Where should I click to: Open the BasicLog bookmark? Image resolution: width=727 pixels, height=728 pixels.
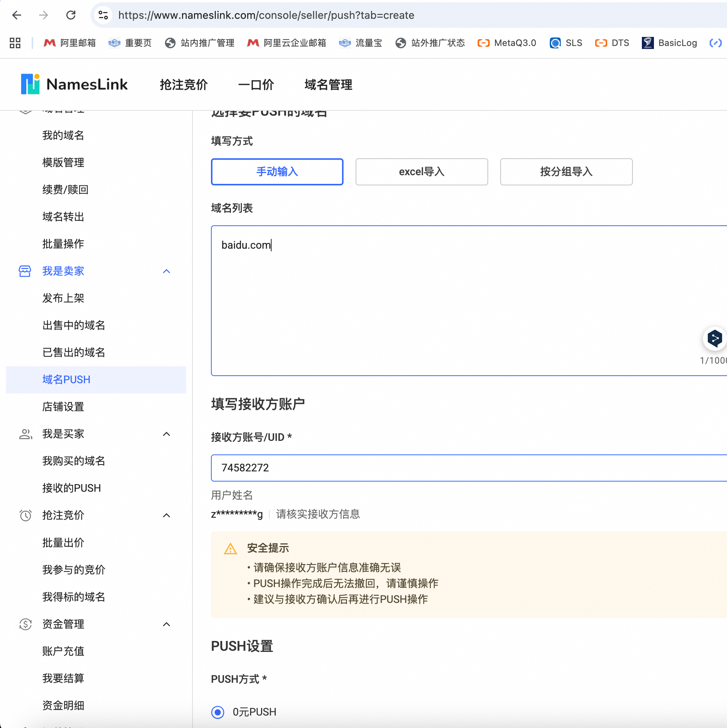[x=670, y=43]
